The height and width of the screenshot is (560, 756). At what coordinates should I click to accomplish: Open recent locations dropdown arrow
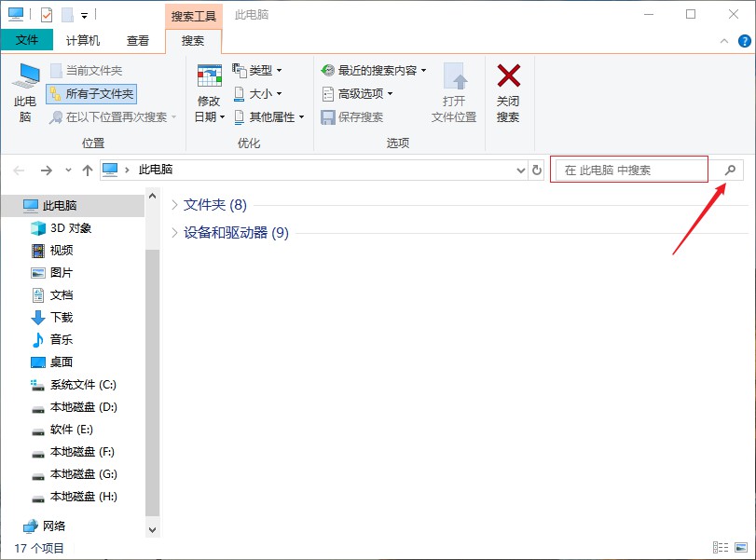68,171
